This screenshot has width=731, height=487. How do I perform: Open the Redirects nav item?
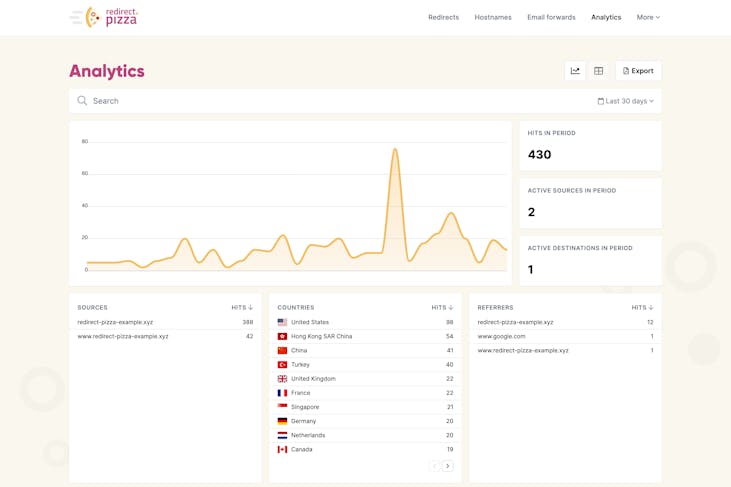(x=443, y=17)
